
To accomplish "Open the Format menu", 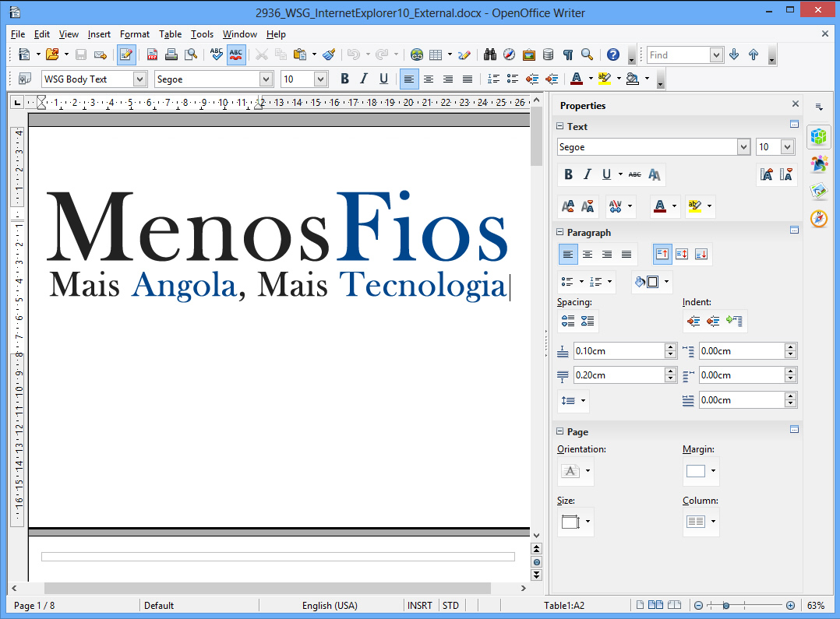I will 135,34.
